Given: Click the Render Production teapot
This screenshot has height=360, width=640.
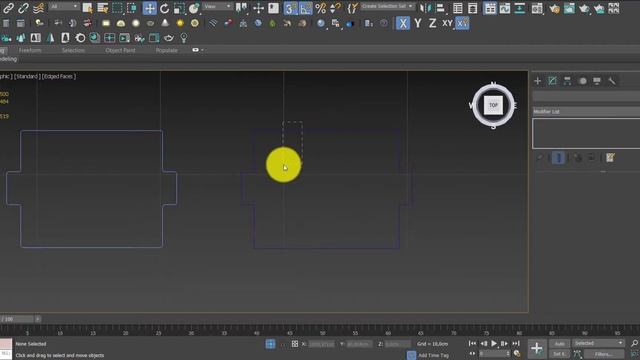Looking at the screenshot, I should click(584, 8).
